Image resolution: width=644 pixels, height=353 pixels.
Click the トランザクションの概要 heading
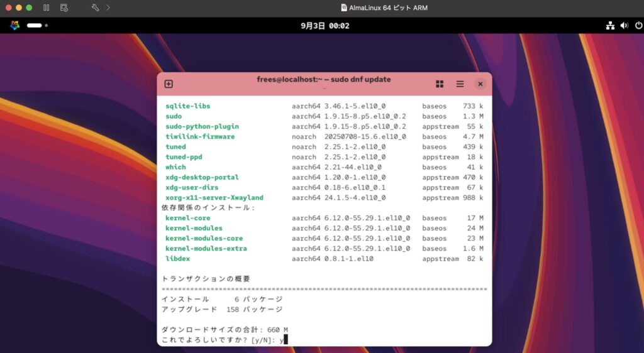[206, 279]
